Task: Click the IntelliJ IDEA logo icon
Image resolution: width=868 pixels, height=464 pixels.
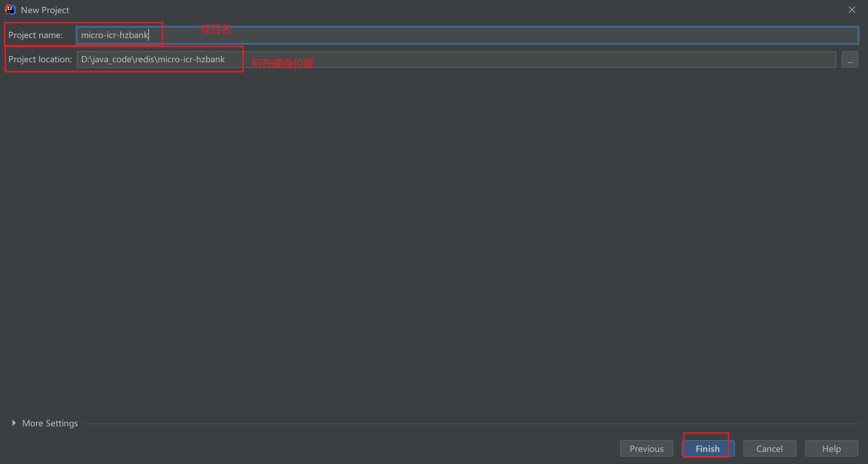Action: (10, 10)
